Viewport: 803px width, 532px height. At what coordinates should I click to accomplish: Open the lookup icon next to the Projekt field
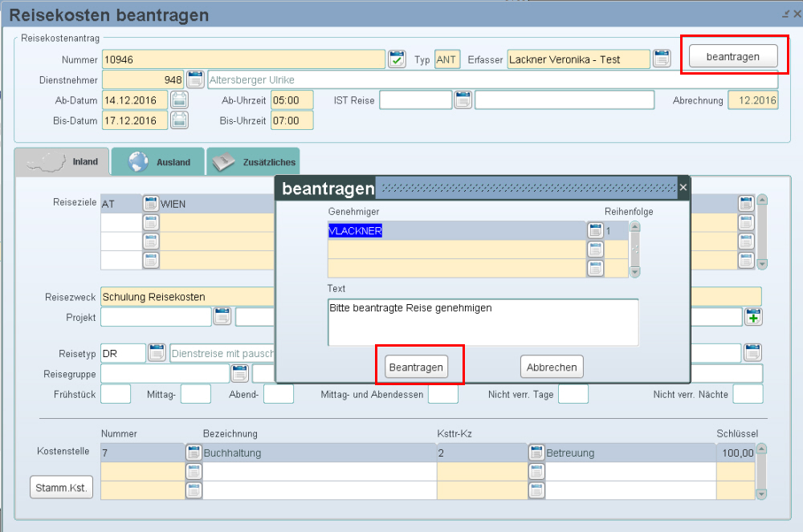pos(222,317)
